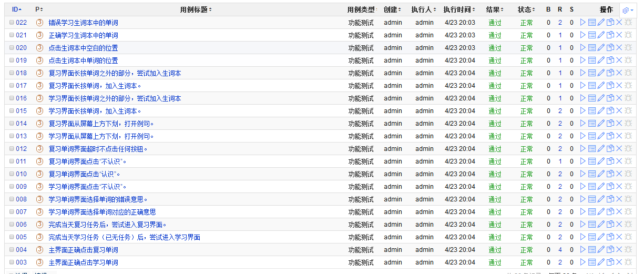Delete test case 003
This screenshot has height=274, width=644.
tap(619, 262)
